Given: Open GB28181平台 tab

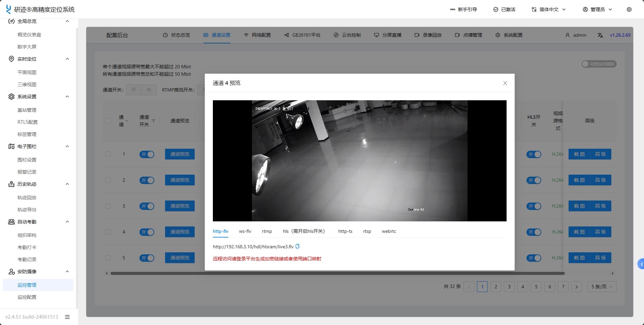Looking at the screenshot, I should pos(302,35).
